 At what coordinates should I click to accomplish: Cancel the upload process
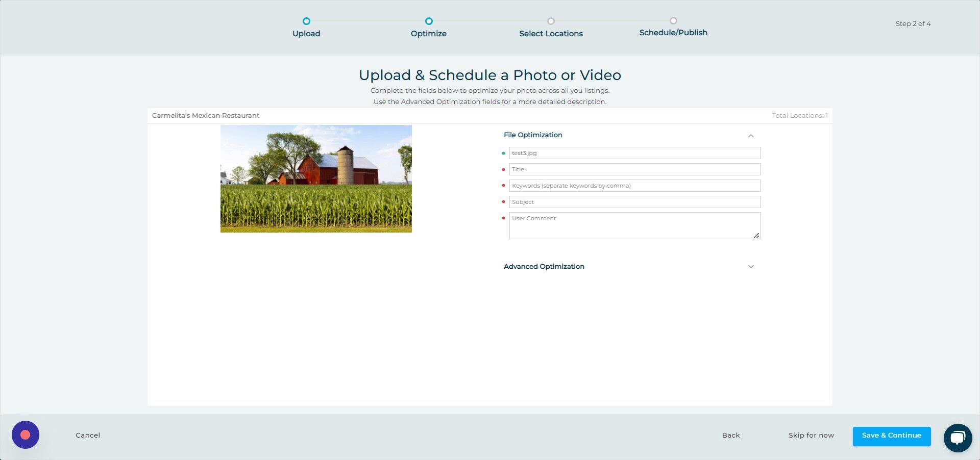[x=88, y=436]
